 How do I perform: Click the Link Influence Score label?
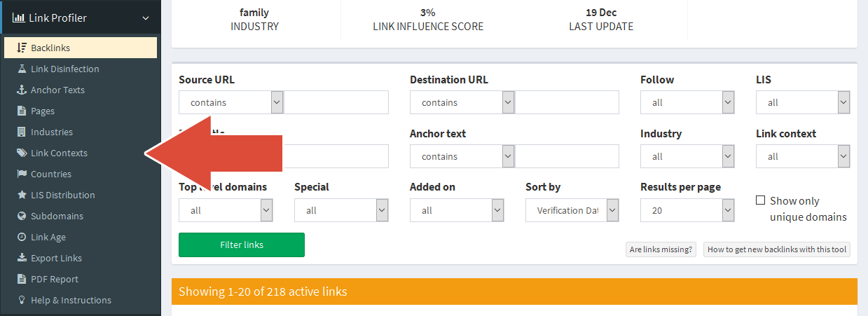(x=428, y=27)
